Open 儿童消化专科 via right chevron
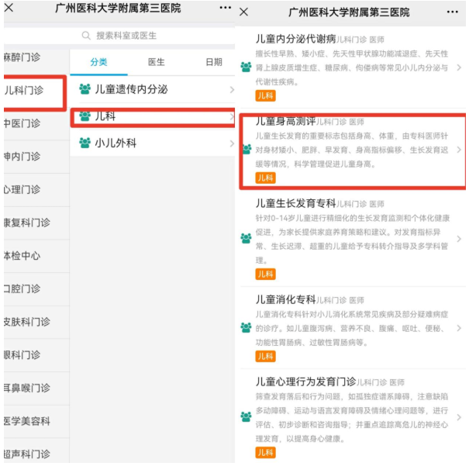This screenshot has height=473, width=476. (x=459, y=328)
